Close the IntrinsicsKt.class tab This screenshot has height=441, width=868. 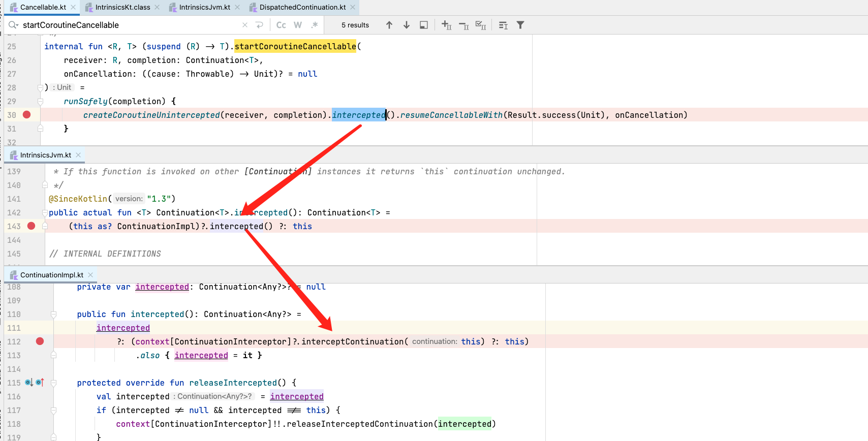pos(157,7)
